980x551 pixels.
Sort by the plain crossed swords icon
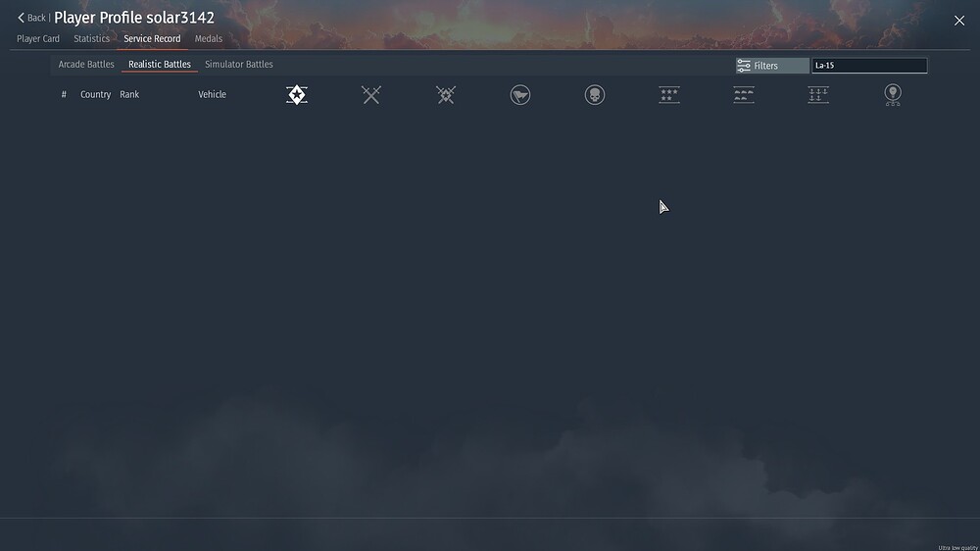point(371,95)
